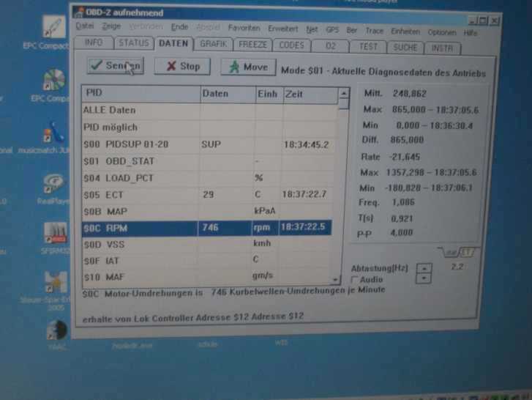This screenshot has height=400, width=532.
Task: Click the Move button with green figure
Action: point(248,67)
